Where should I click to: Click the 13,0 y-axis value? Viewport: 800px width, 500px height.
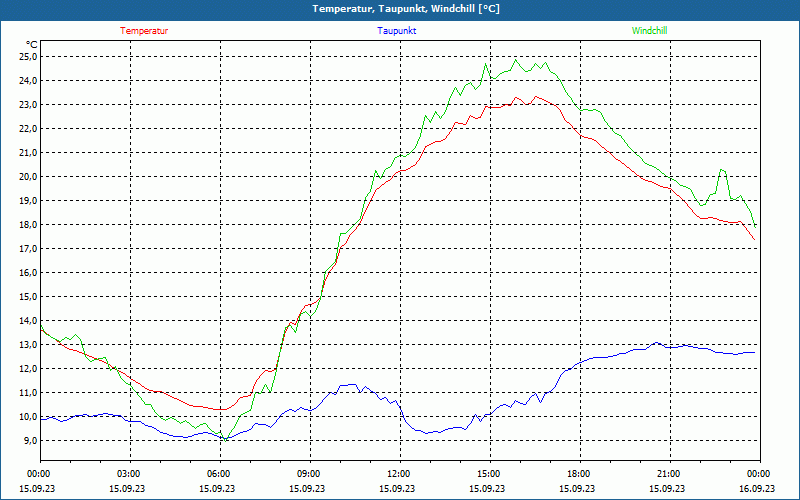pos(29,344)
